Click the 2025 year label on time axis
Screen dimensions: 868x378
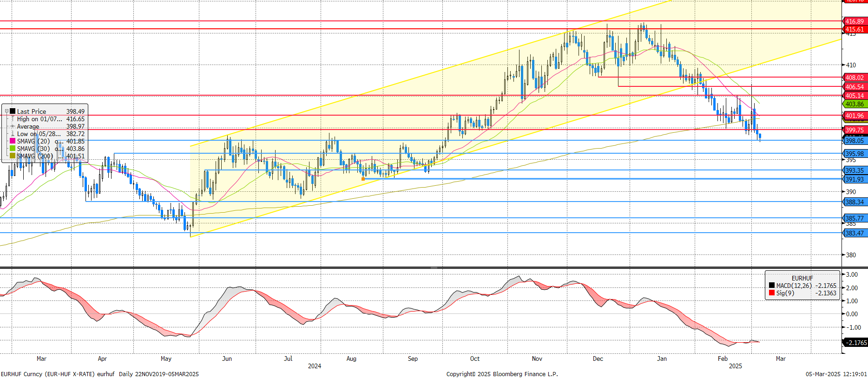(736, 366)
